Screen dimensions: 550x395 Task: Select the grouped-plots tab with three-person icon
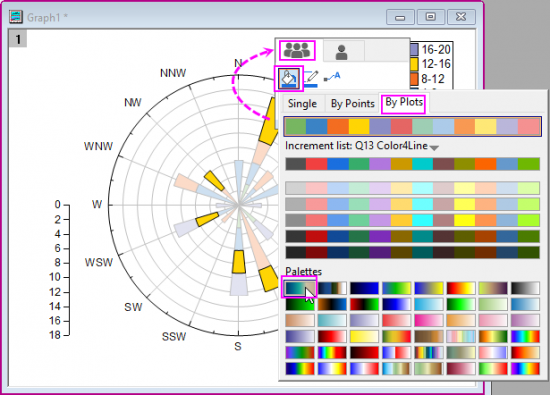coord(297,51)
